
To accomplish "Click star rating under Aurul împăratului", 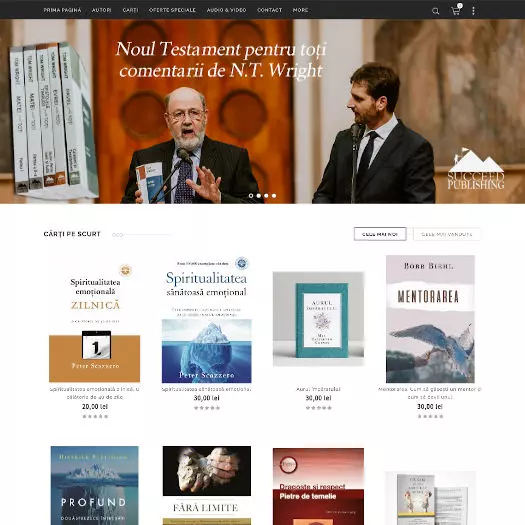I will [318, 407].
